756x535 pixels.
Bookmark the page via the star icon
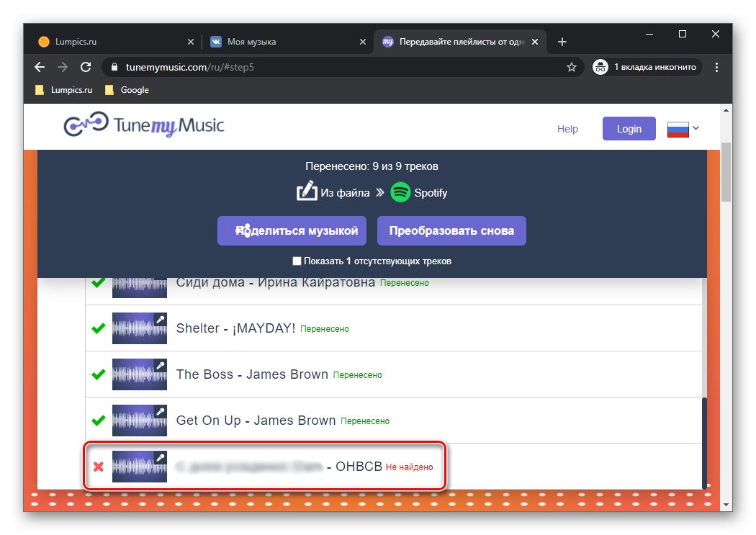pyautogui.click(x=572, y=66)
